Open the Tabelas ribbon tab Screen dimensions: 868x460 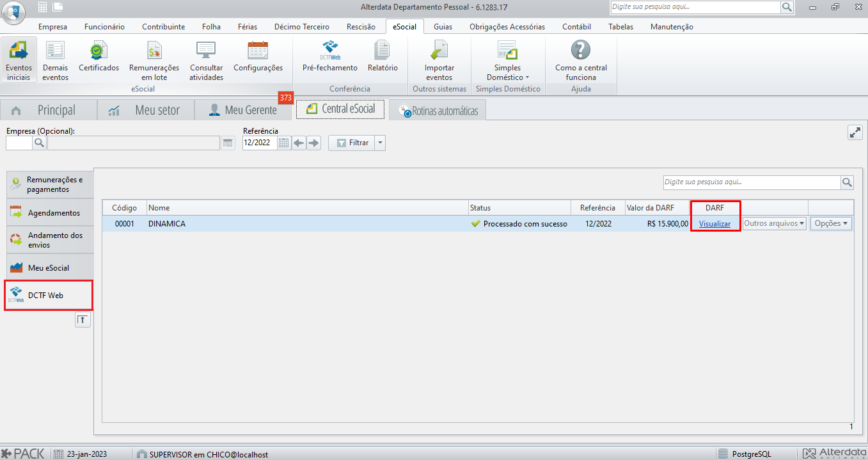click(621, 27)
